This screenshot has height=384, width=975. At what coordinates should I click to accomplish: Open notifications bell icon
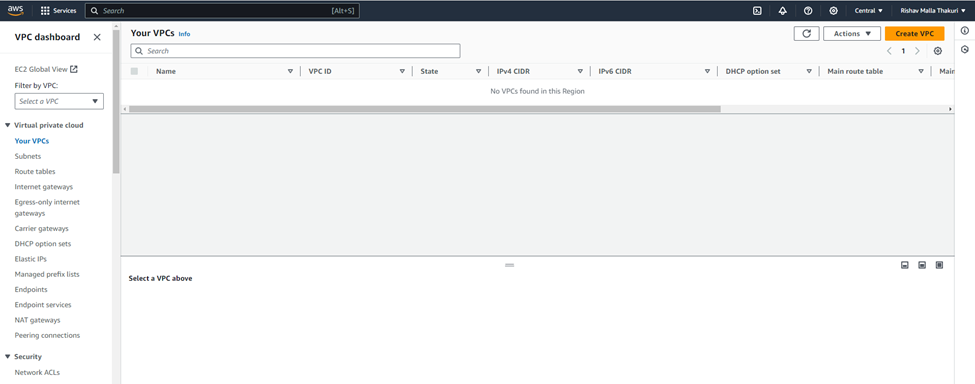pyautogui.click(x=783, y=11)
